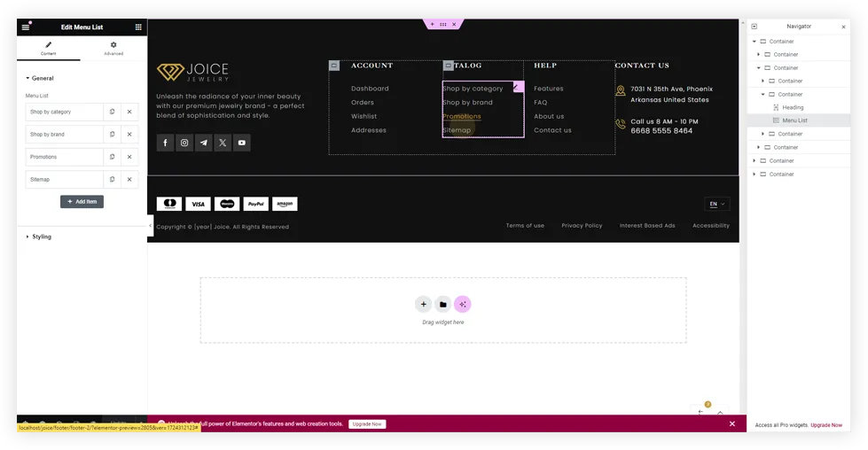This screenshot has width=868, height=450.
Task: Switch to the Advanced tab
Action: click(113, 48)
